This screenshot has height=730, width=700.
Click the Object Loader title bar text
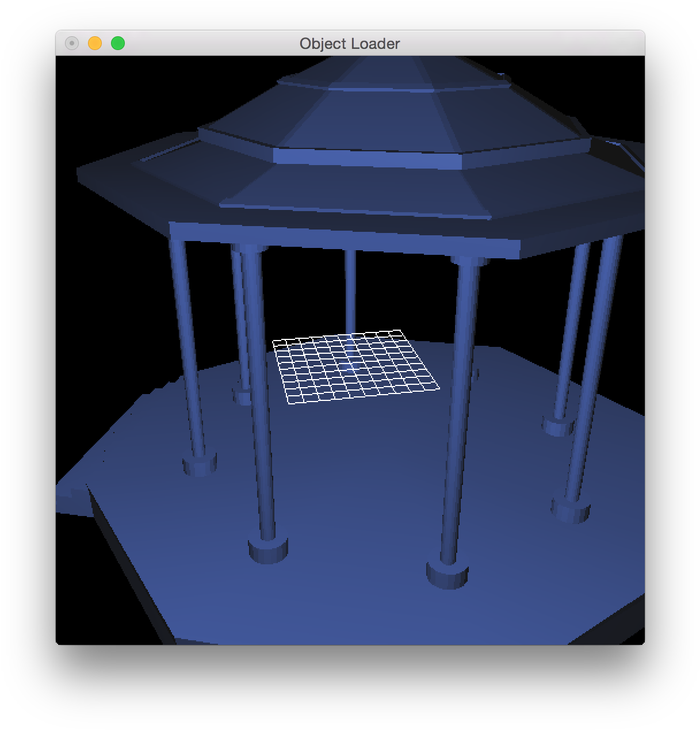349,43
